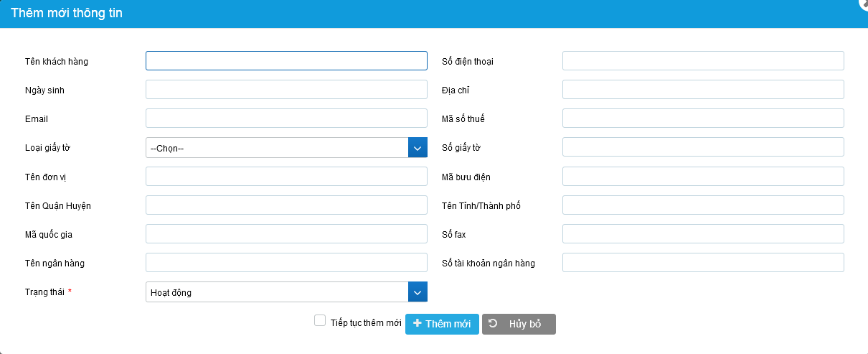Select the Hoạt động status combo box
The image size is (868, 354).
coord(277,292)
